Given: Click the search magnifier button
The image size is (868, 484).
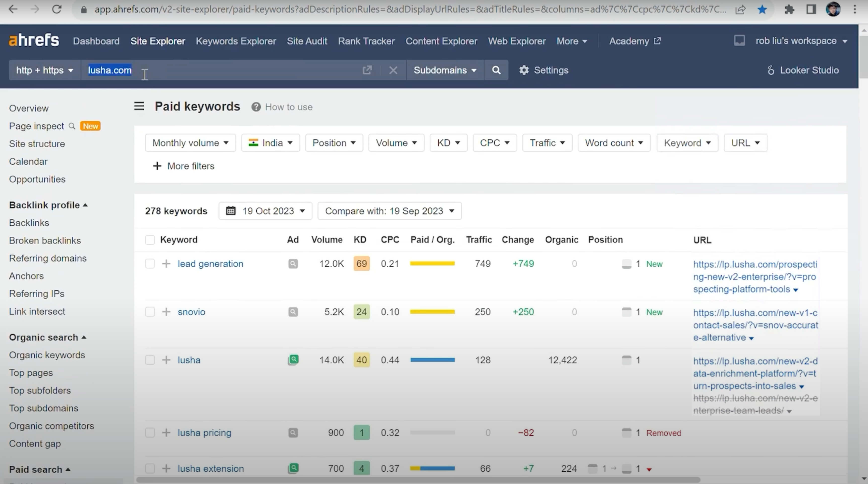Looking at the screenshot, I should coord(496,70).
